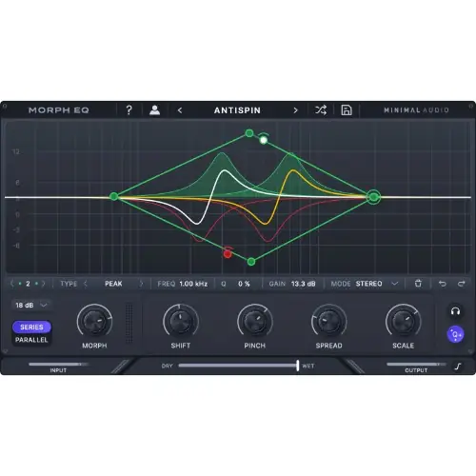Enable PARALLEL routing mode

(31, 340)
